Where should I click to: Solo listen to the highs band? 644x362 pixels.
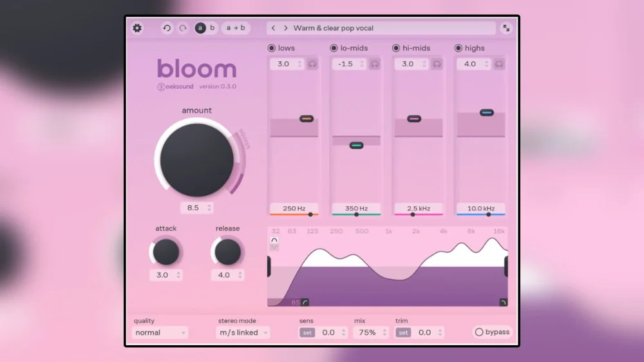(499, 64)
